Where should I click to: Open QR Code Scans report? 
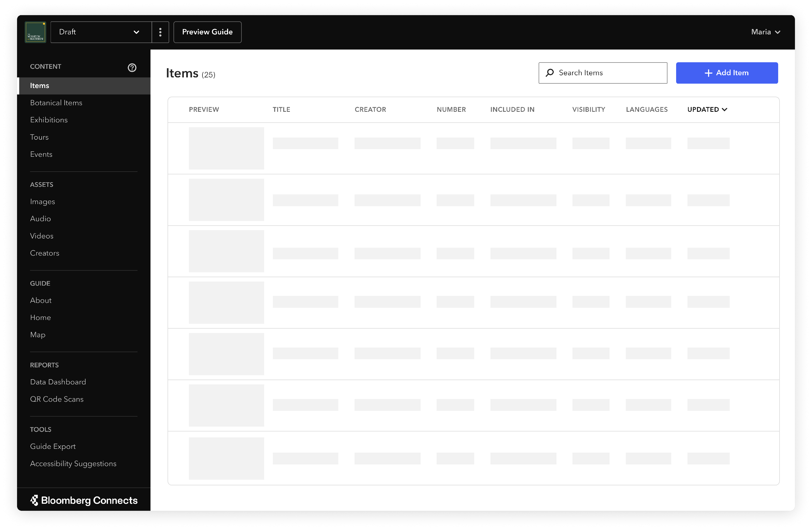click(57, 399)
